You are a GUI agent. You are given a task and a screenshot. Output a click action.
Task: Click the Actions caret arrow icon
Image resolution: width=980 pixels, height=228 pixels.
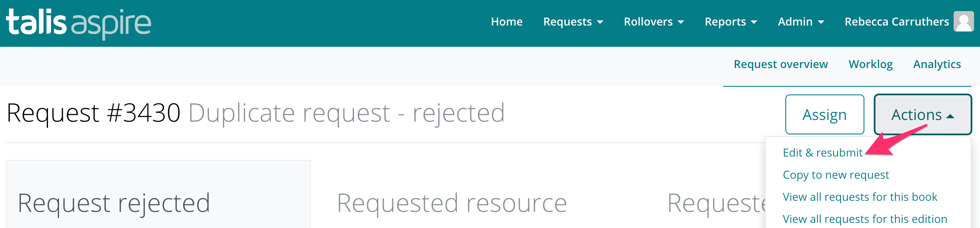(951, 116)
